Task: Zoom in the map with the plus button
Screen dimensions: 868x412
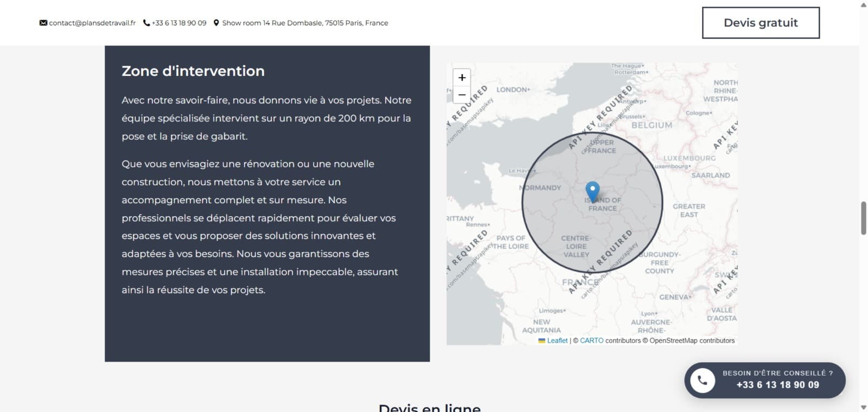Action: [462, 78]
